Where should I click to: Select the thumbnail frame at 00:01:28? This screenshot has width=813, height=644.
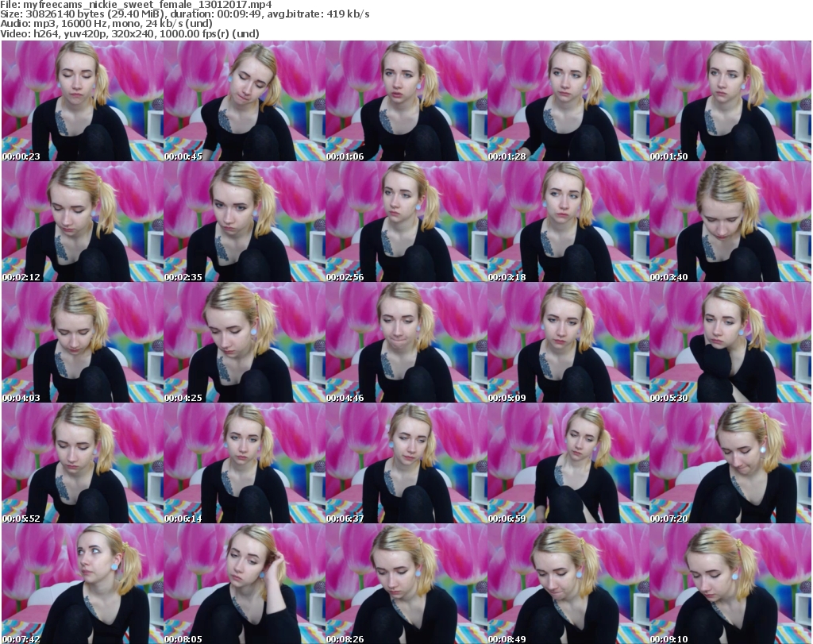568,101
